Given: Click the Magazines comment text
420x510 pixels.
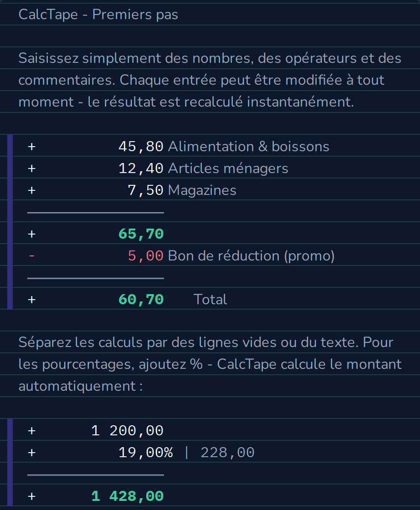Looking at the screenshot, I should pos(202,191).
